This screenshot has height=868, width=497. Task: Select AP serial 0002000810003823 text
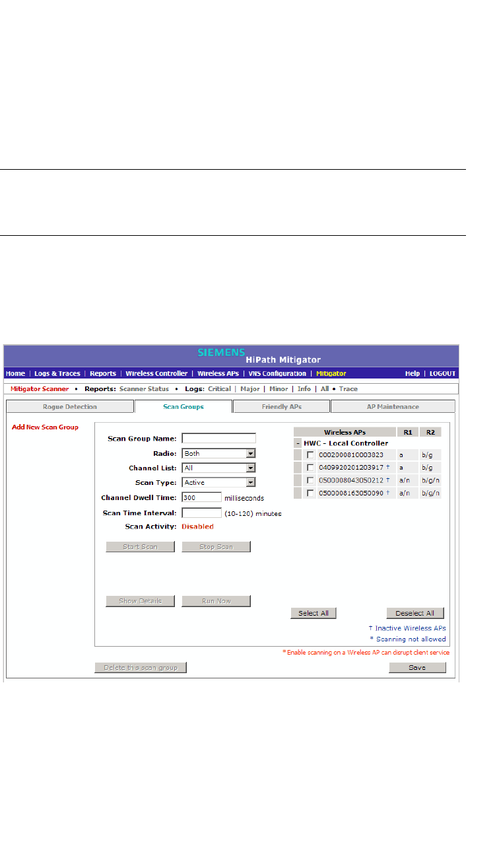[351, 455]
